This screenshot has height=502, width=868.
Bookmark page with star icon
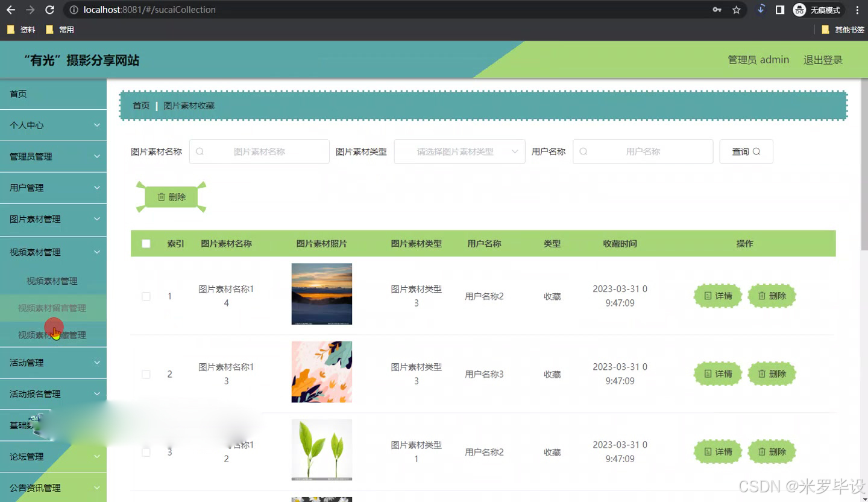pos(736,10)
